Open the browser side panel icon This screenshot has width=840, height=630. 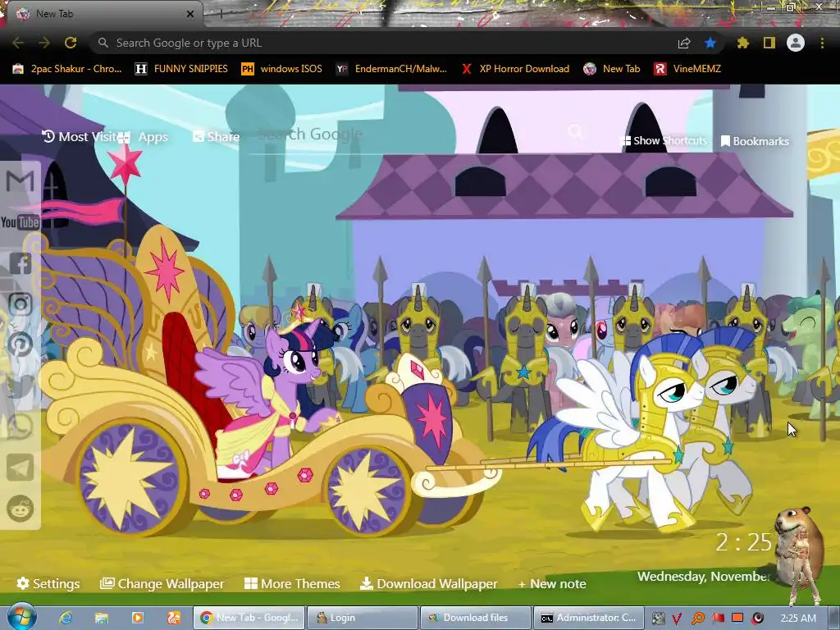point(769,43)
